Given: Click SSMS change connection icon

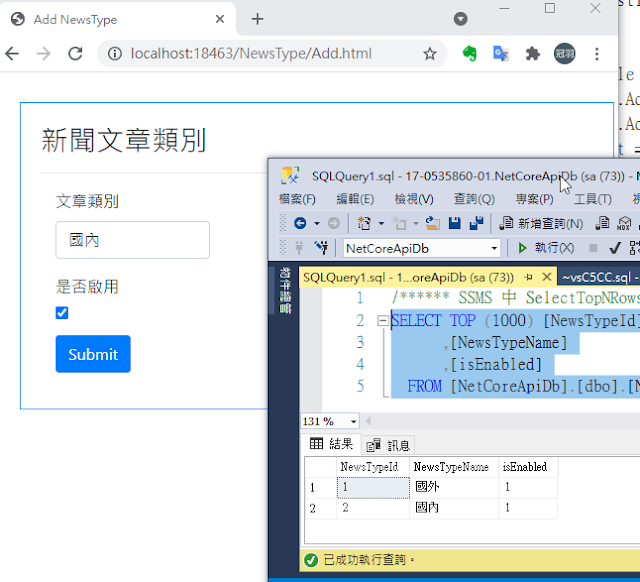Looking at the screenshot, I should pyautogui.click(x=321, y=247).
